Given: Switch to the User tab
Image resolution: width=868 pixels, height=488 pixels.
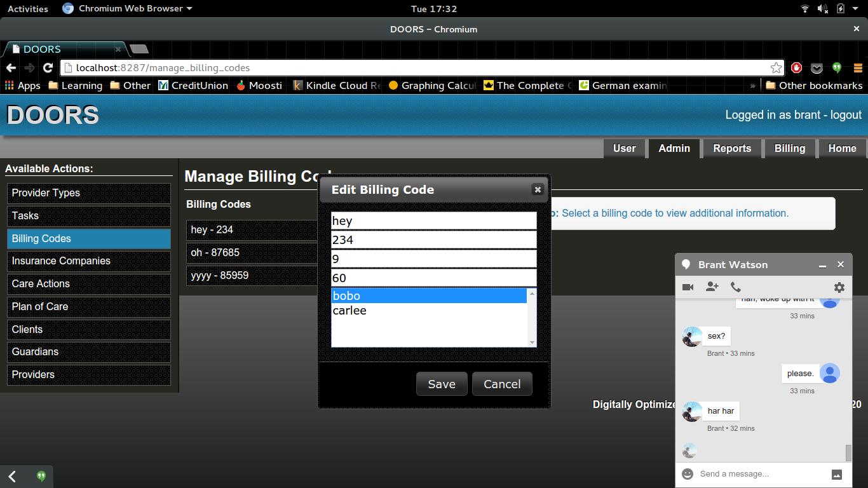Looking at the screenshot, I should point(624,148).
